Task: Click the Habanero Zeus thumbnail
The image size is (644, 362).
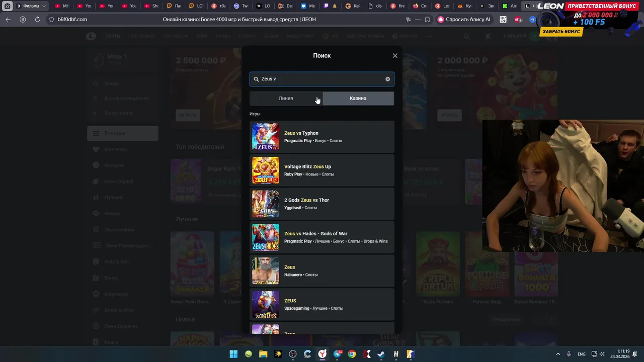Action: click(265, 270)
